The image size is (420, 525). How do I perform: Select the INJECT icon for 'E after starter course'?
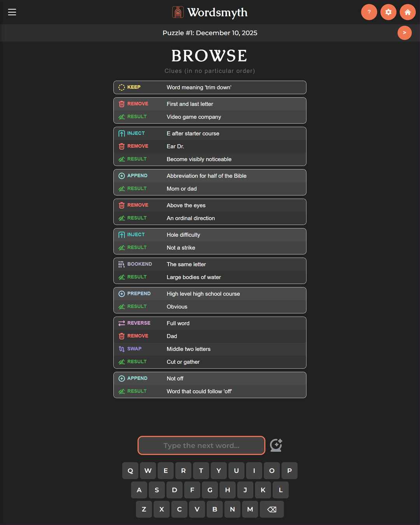click(122, 133)
